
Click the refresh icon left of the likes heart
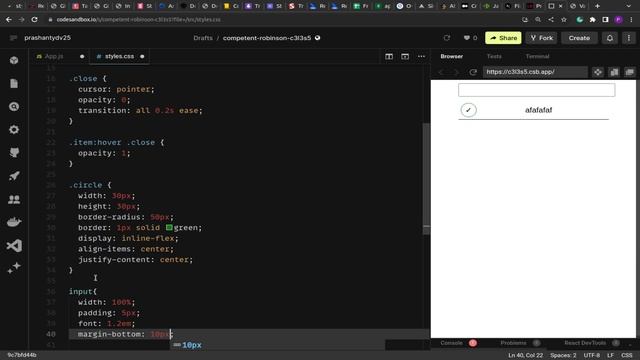point(447,38)
